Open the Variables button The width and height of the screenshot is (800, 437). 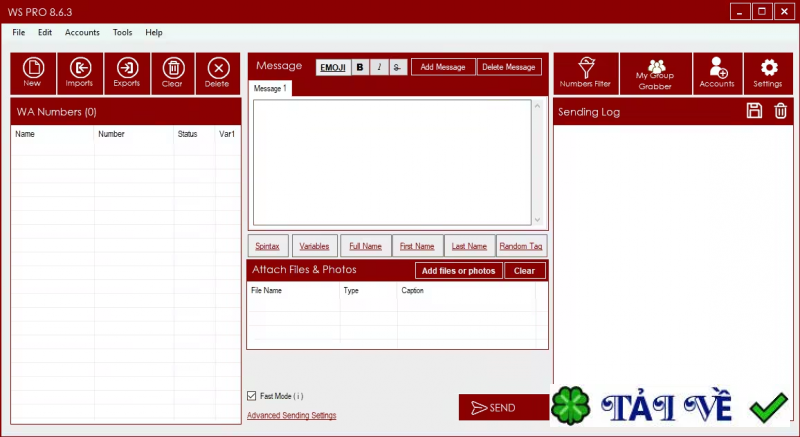[314, 246]
